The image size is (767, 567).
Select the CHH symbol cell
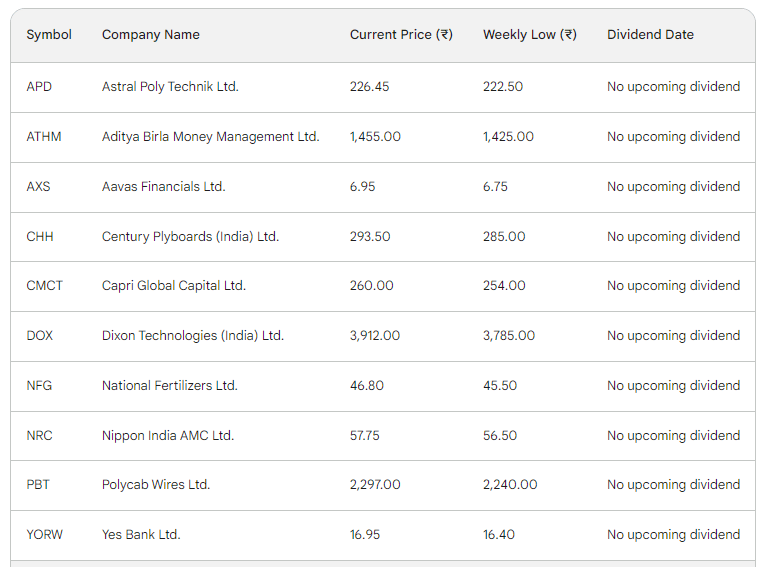tap(40, 236)
